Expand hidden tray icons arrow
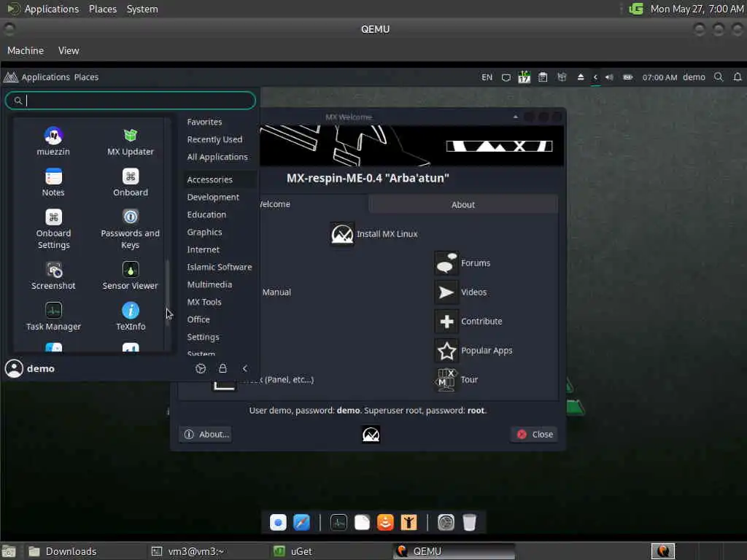 pos(595,77)
